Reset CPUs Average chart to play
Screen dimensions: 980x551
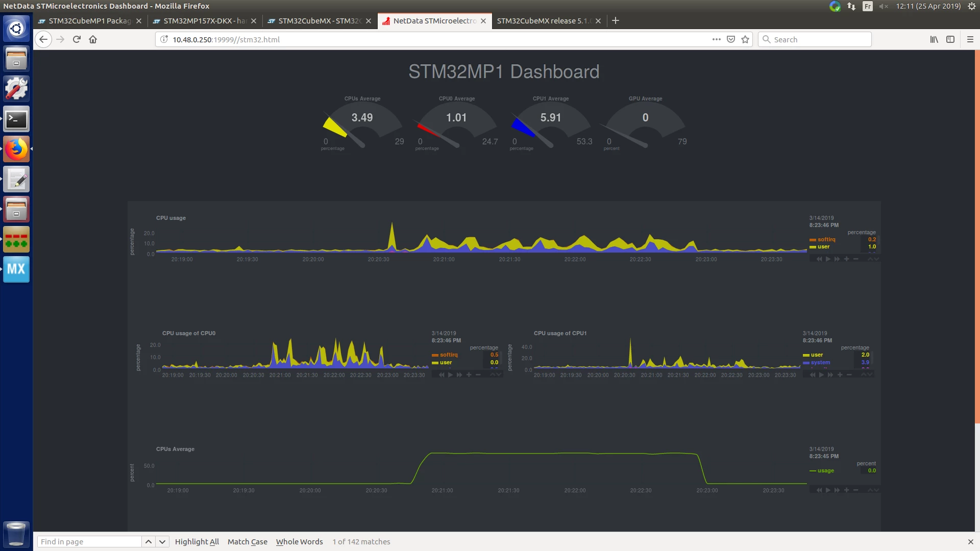pyautogui.click(x=828, y=490)
